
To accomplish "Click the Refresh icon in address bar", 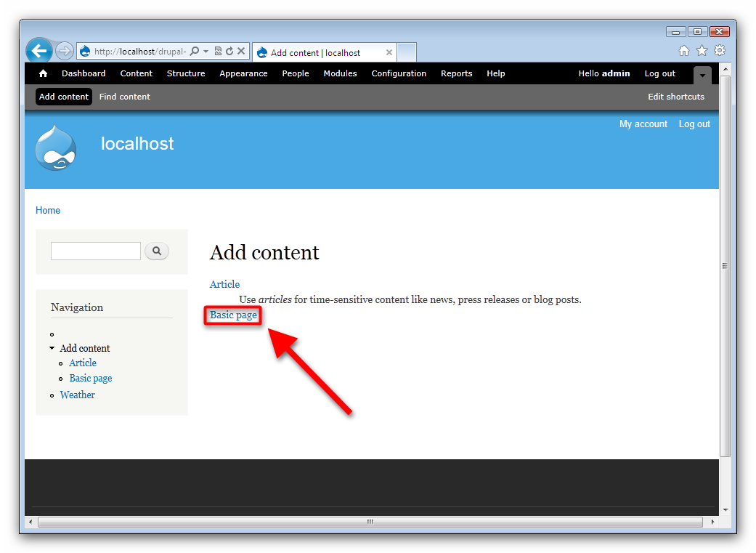I will [x=229, y=52].
